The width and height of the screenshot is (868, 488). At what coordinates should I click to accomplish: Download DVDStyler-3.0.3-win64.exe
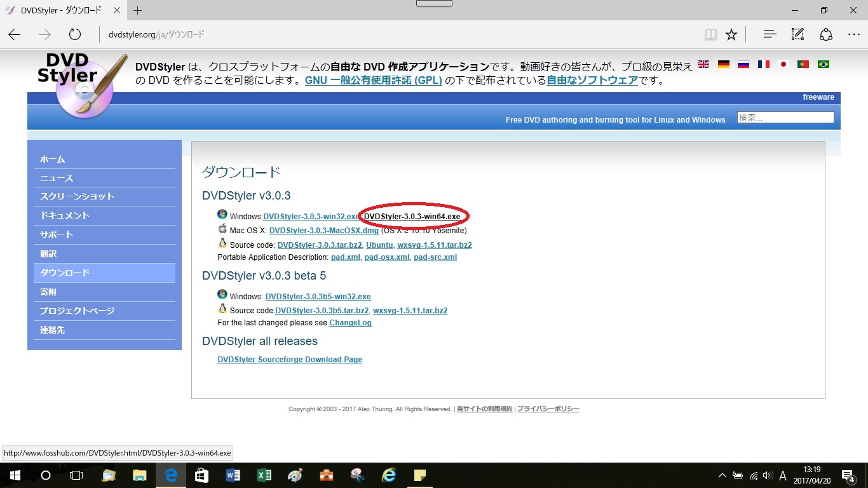pyautogui.click(x=412, y=217)
